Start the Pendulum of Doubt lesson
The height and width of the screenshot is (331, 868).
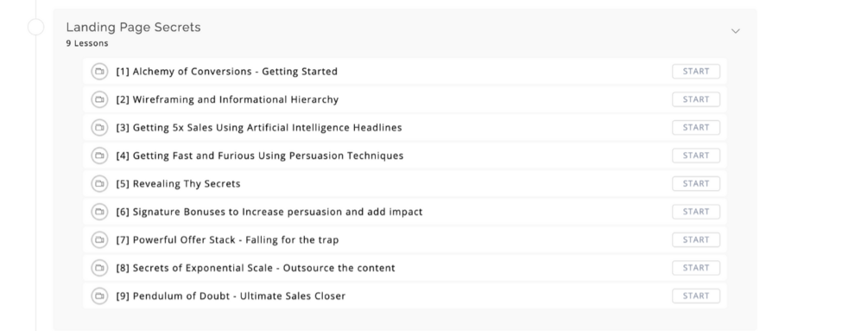tap(696, 296)
